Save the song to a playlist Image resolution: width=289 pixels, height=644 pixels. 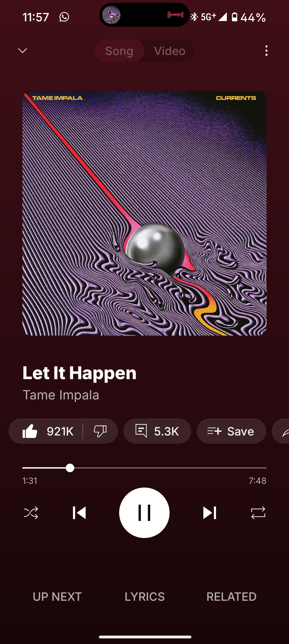click(231, 431)
